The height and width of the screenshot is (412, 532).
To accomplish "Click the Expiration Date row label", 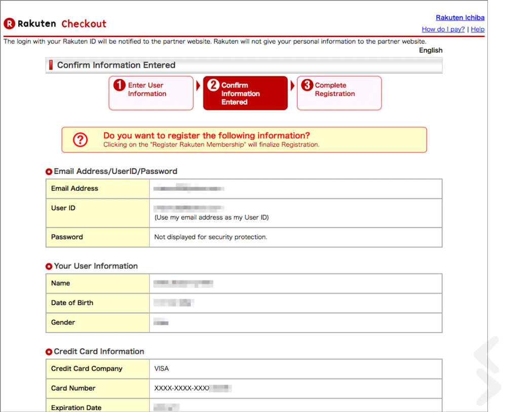I will [x=76, y=407].
